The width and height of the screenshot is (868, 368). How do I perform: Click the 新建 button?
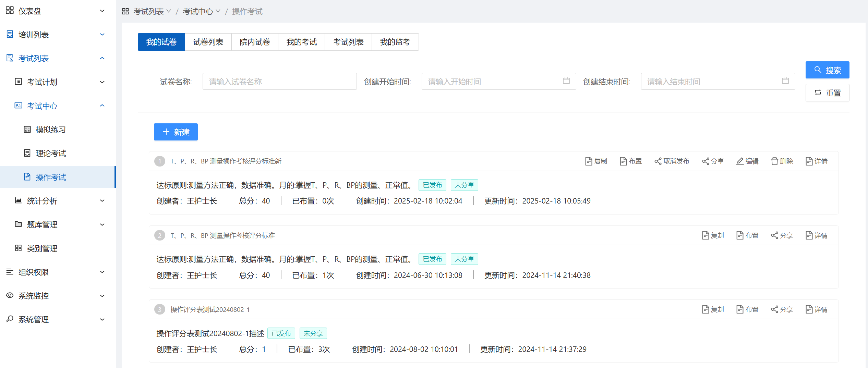point(176,132)
